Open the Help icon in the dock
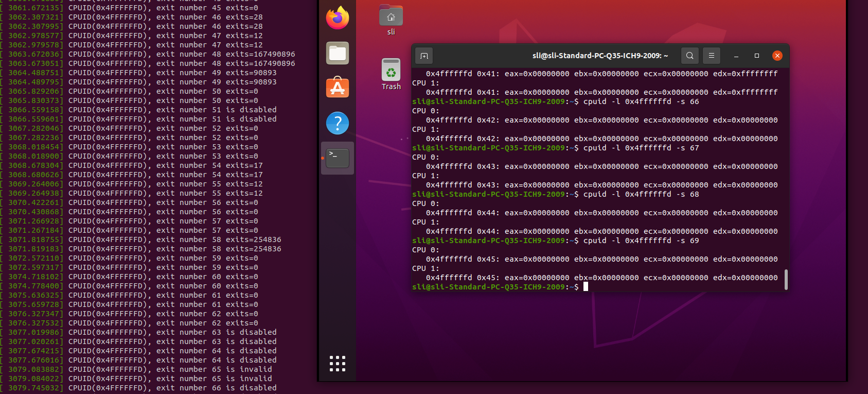This screenshot has height=394, width=868. tap(338, 123)
